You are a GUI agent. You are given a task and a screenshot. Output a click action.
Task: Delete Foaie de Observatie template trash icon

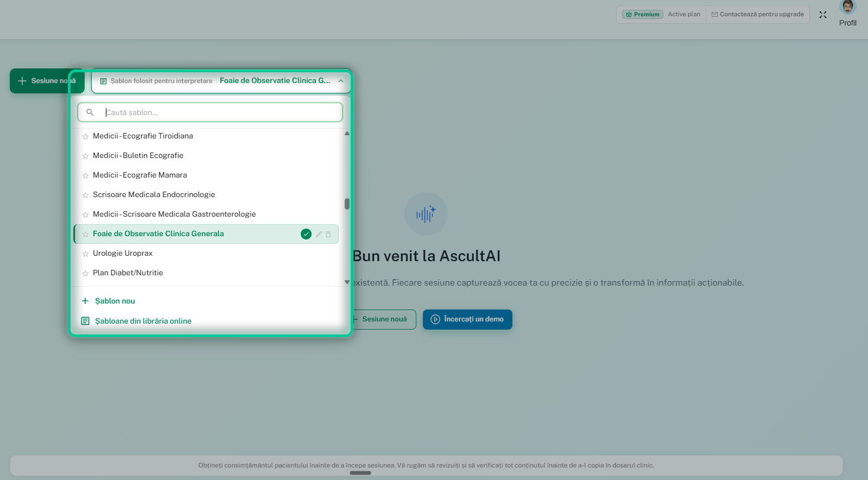coord(328,234)
